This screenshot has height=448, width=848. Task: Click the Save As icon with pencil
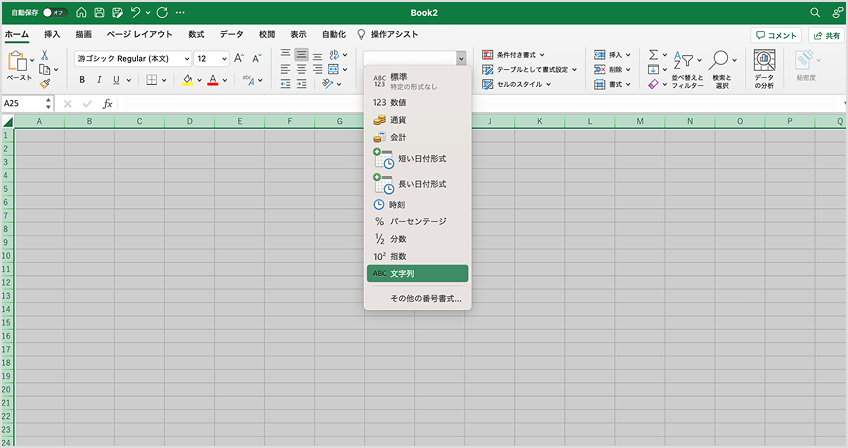117,12
